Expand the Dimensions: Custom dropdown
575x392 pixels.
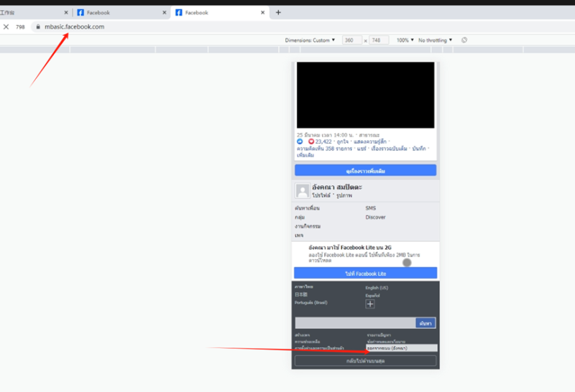click(310, 40)
